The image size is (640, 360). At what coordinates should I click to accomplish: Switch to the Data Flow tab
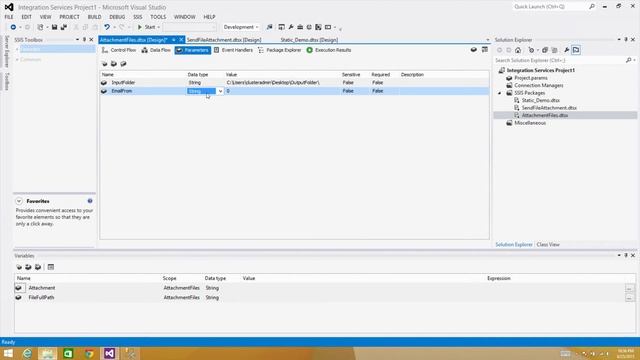156,50
